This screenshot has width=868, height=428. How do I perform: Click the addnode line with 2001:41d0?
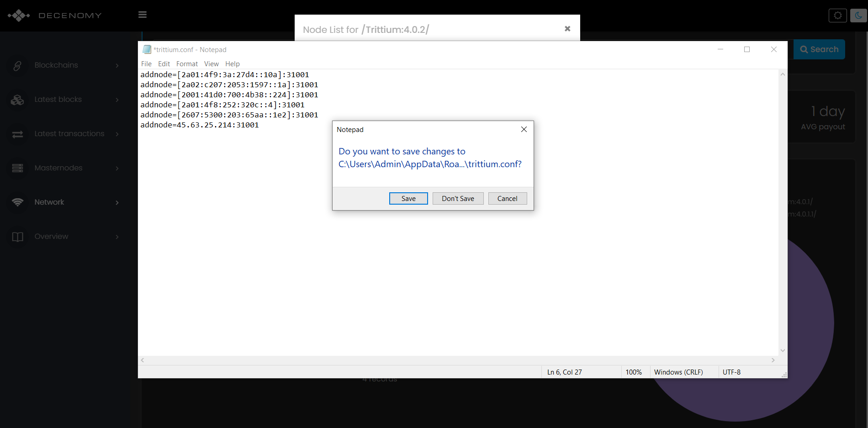(x=229, y=95)
